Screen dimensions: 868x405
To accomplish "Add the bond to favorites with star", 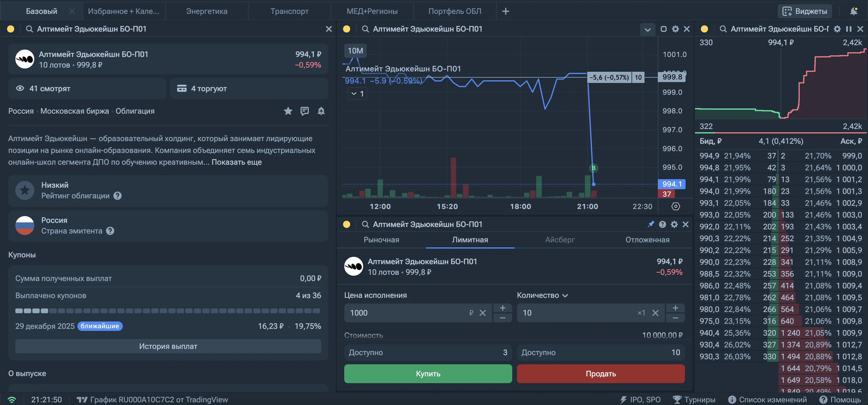I will click(x=288, y=111).
